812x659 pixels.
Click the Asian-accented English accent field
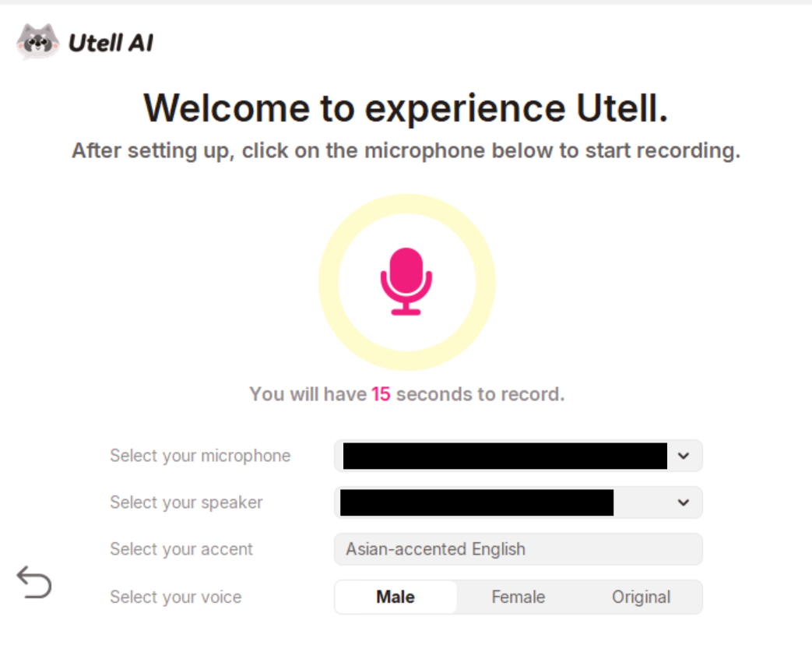click(518, 549)
